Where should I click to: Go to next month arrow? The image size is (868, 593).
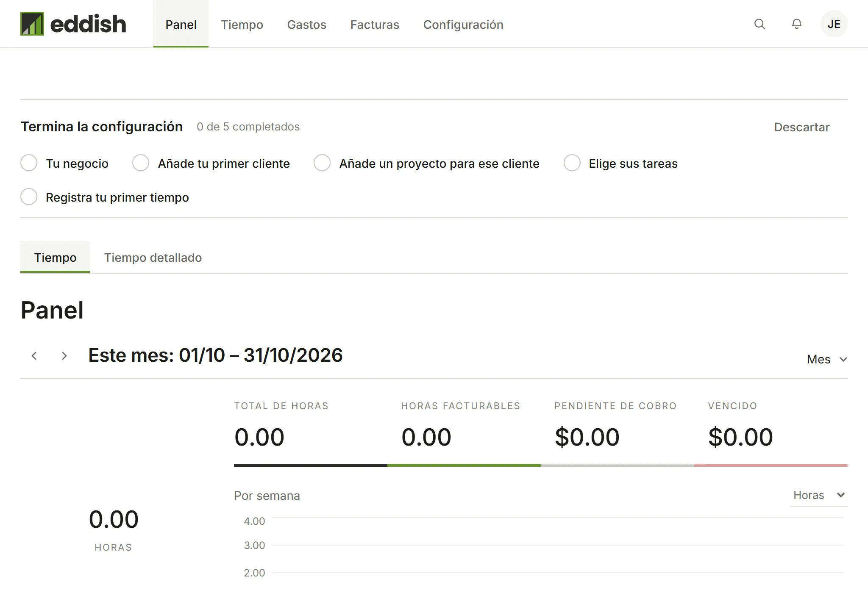64,356
